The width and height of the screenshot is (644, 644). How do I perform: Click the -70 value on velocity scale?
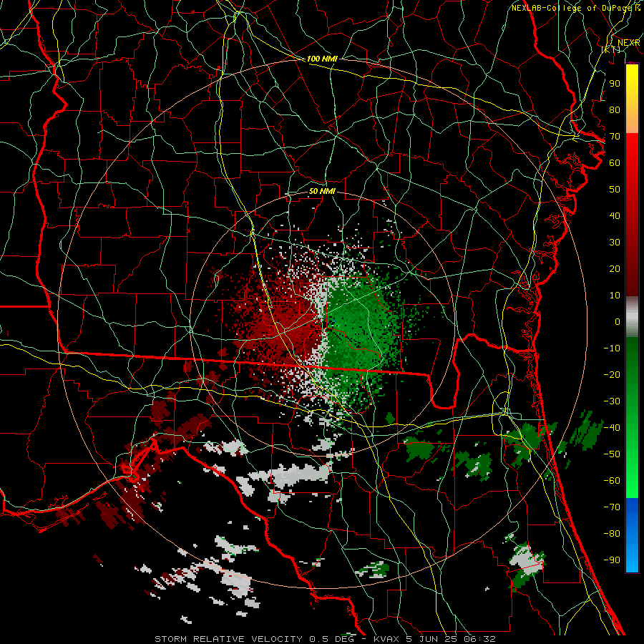point(612,507)
